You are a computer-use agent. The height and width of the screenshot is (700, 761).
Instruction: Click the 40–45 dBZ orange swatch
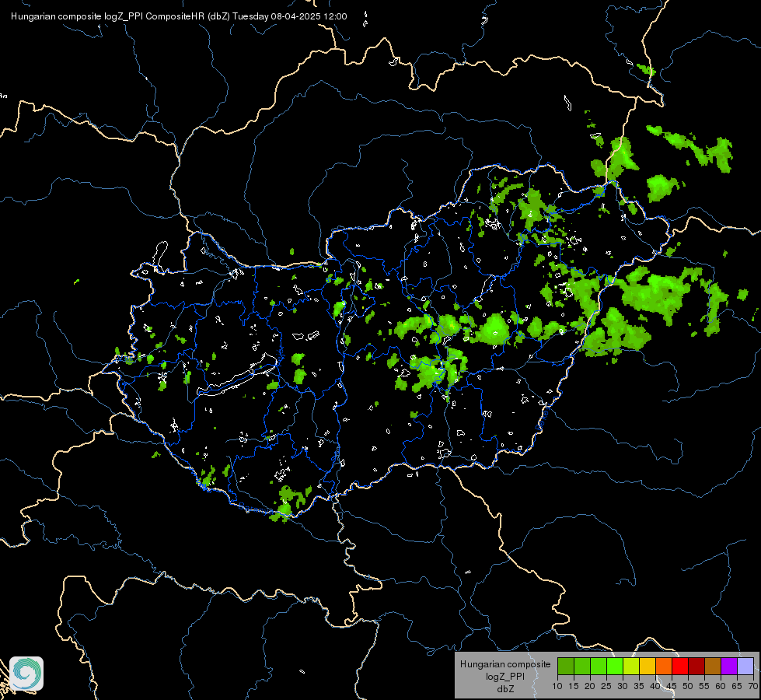tap(664, 666)
